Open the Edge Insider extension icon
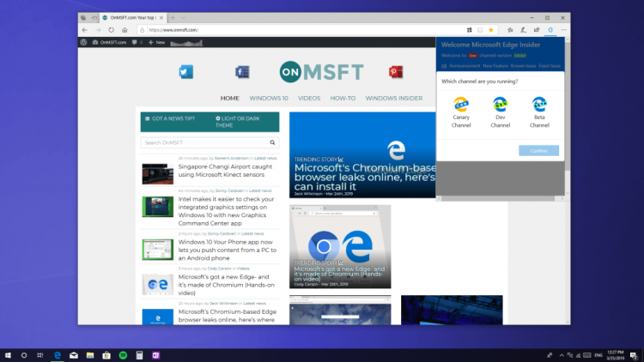Image resolution: width=644 pixels, height=362 pixels. coord(550,30)
